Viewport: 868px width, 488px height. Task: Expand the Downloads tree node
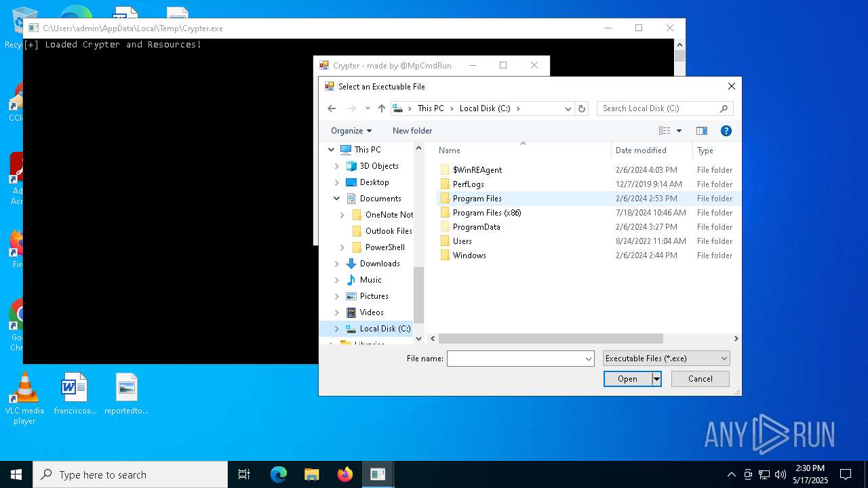tap(337, 264)
